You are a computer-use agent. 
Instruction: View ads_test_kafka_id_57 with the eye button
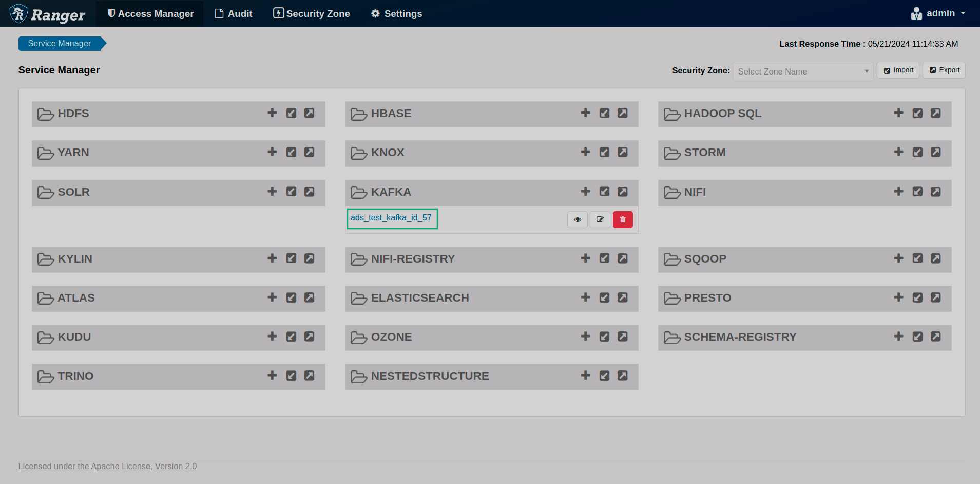578,219
